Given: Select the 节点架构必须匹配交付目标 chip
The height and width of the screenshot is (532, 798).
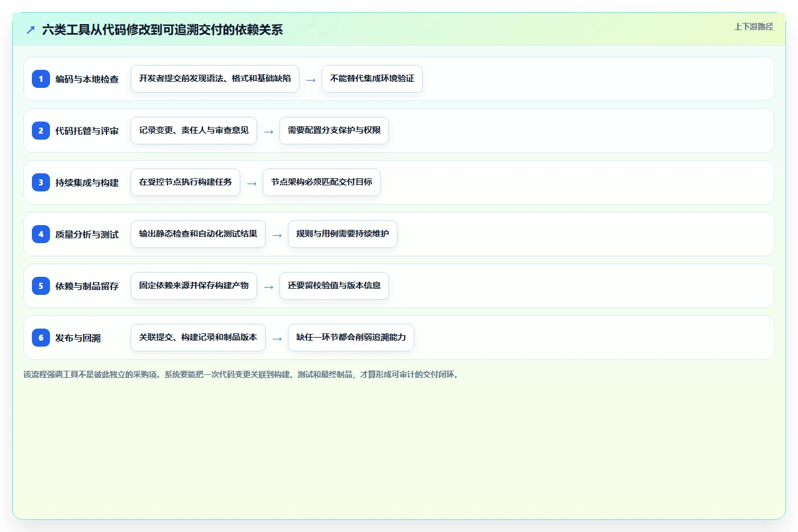Looking at the screenshot, I should [322, 182].
